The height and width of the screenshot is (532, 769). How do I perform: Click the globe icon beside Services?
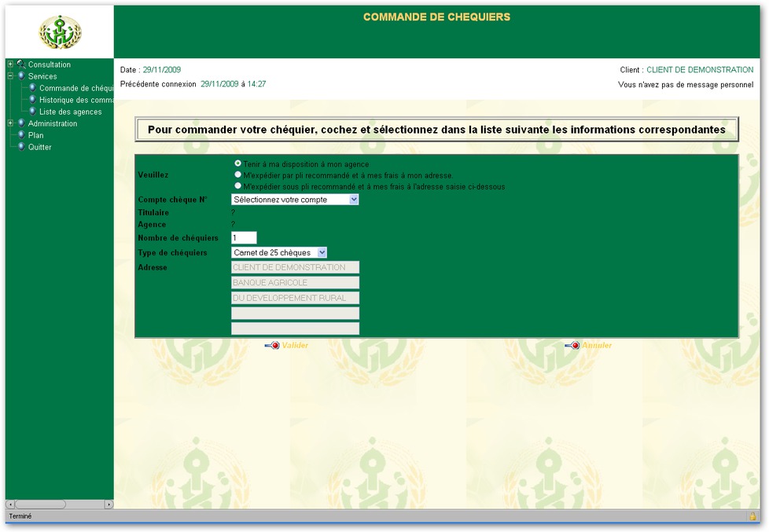click(x=21, y=75)
